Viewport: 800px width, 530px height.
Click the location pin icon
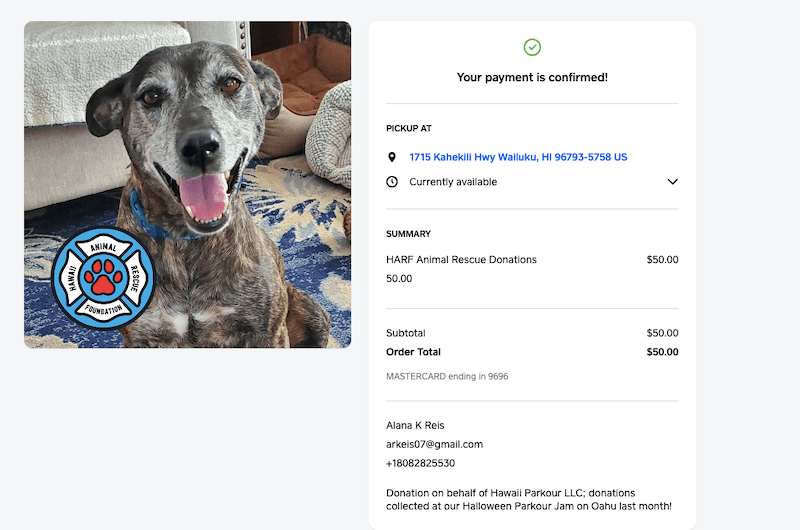tap(392, 157)
